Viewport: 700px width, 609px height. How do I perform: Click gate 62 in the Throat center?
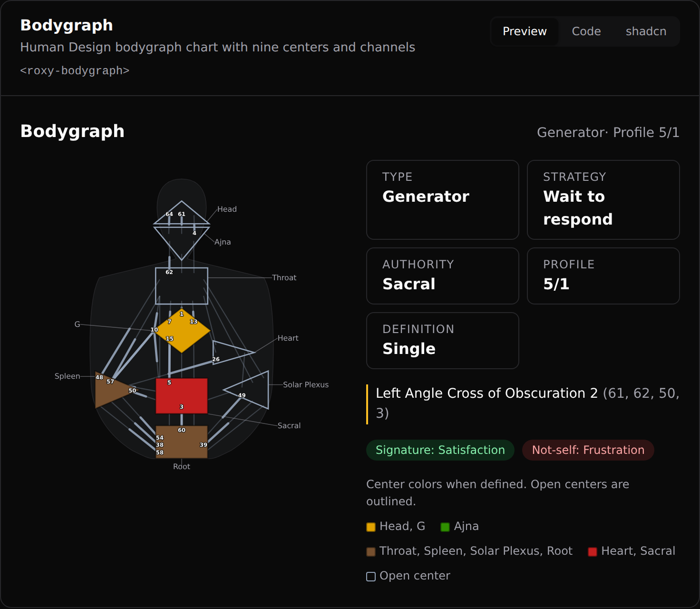(169, 272)
